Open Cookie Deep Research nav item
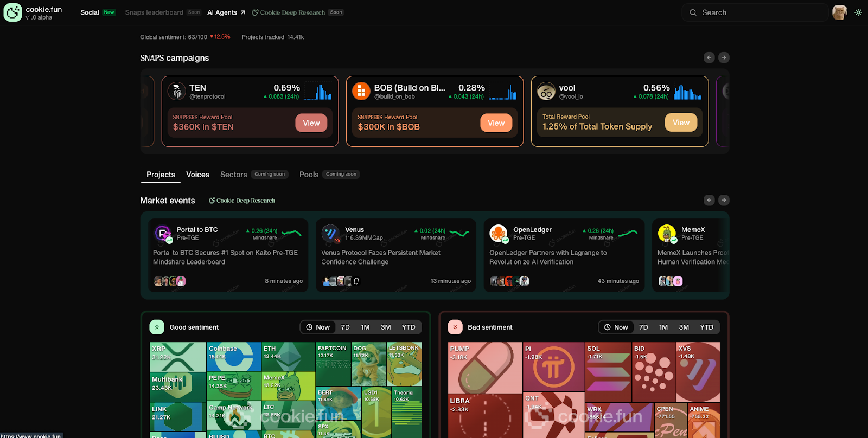Screen dimensions: 868x438 [x=297, y=12]
